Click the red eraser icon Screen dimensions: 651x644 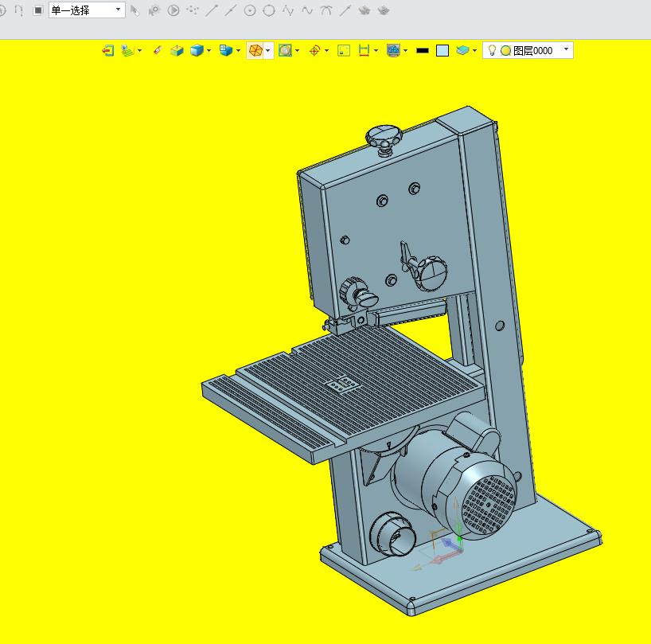158,51
